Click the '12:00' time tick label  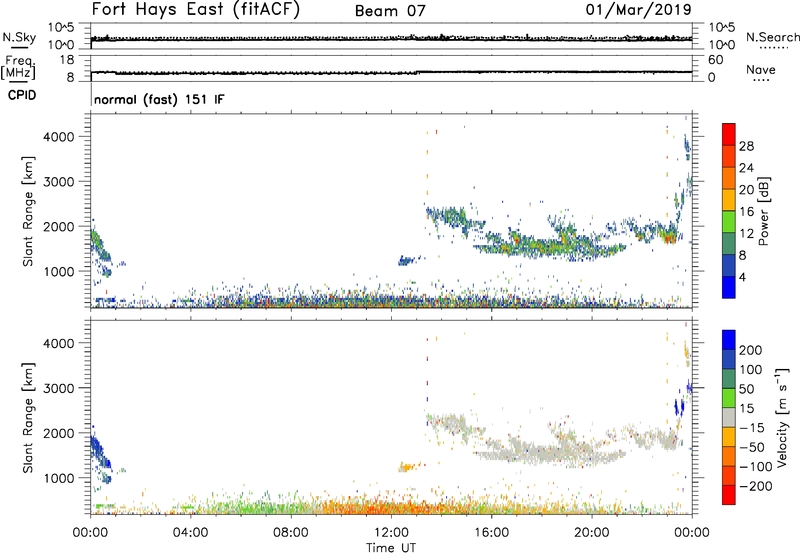coord(391,533)
